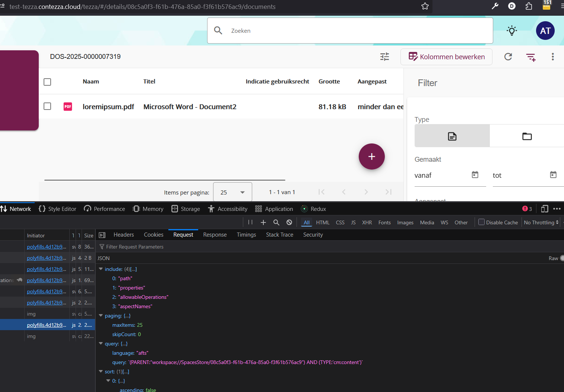The height and width of the screenshot is (392, 564).
Task: Open the Style Editor devtools tab
Action: [58, 209]
